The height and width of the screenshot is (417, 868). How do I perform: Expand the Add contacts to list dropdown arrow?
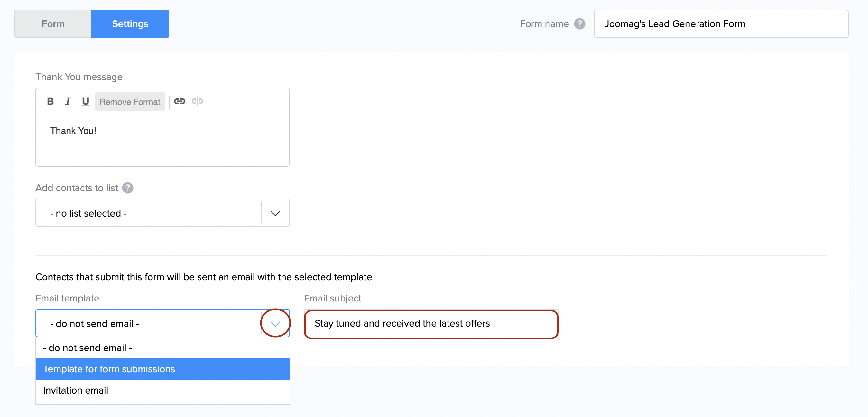tap(275, 213)
